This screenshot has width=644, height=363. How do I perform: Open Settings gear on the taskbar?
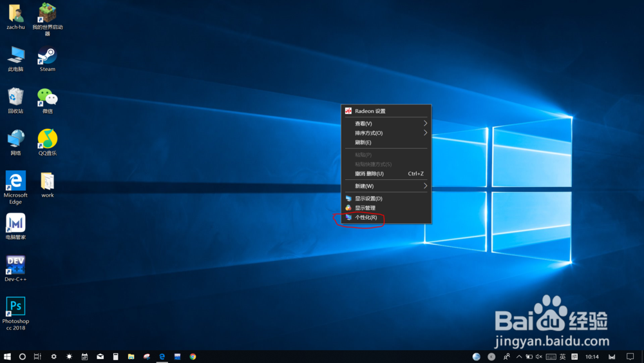click(x=53, y=357)
